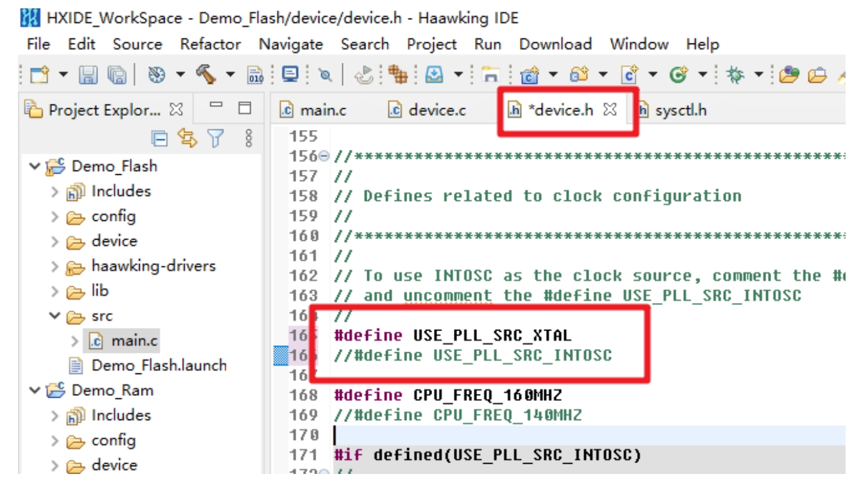This screenshot has width=868, height=481.
Task: Save the current file with the floppy icon
Action: [x=87, y=76]
